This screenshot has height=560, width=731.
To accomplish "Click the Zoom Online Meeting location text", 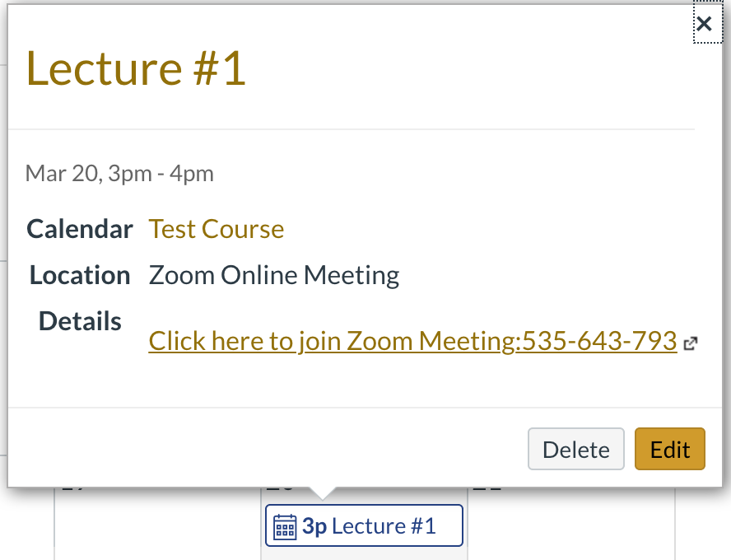I will (x=273, y=275).
